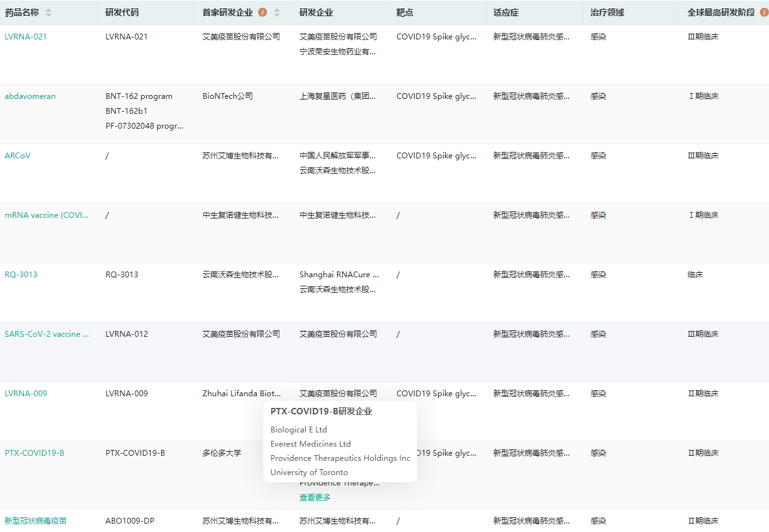The width and height of the screenshot is (769, 532).
Task: Click Shanghai RNACure ... company cell
Action: coord(339,275)
